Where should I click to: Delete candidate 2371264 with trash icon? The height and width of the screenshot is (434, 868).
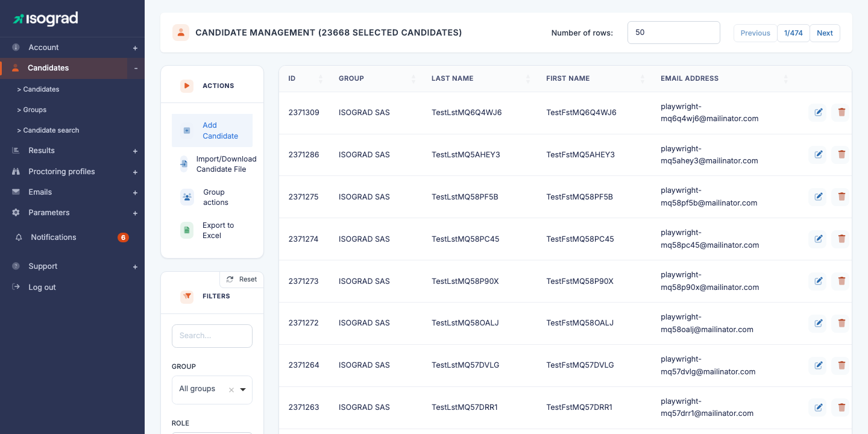[841, 365]
